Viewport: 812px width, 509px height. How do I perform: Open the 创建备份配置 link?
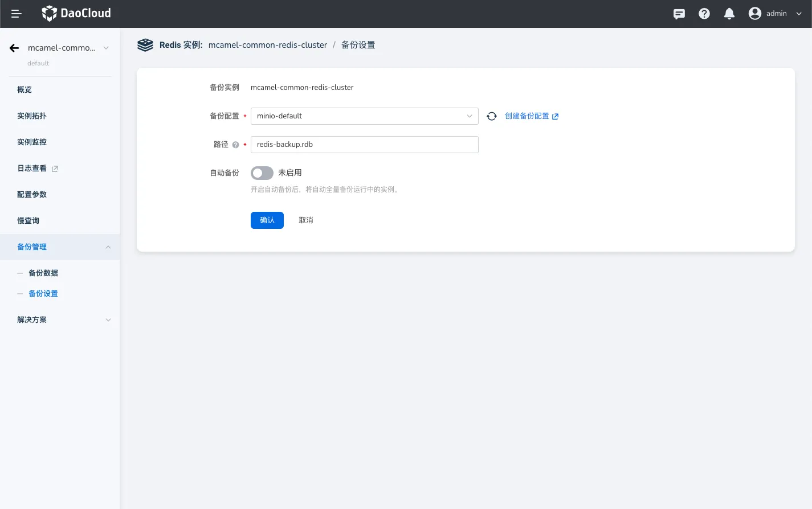(x=531, y=116)
